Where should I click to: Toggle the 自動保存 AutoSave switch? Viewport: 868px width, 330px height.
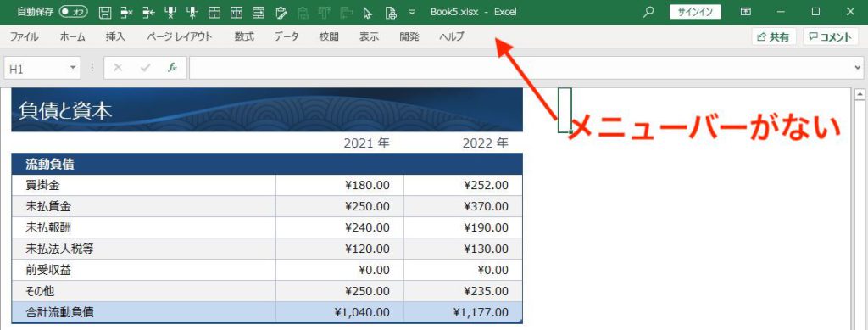point(75,12)
